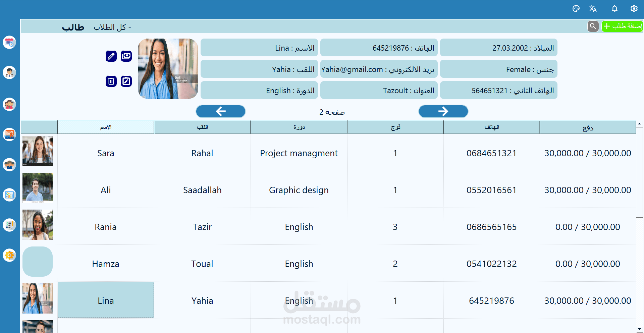The height and width of the screenshot is (333, 644).
Task: Click the Tazir surname cell
Action: coord(202,227)
